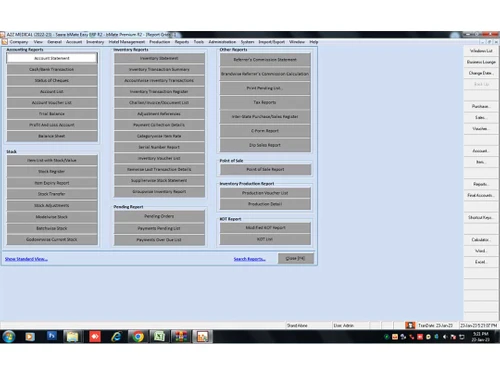Open Payments Over Due List
The width and height of the screenshot is (500, 375).
(159, 240)
